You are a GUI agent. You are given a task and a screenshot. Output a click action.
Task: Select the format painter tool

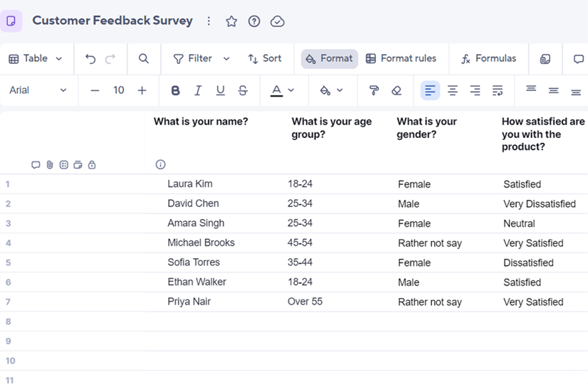(x=374, y=90)
